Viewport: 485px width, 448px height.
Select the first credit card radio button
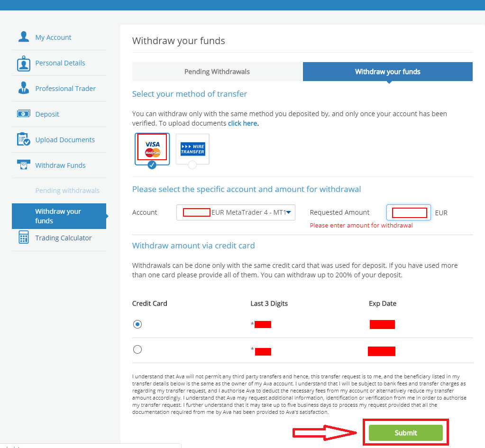click(137, 324)
